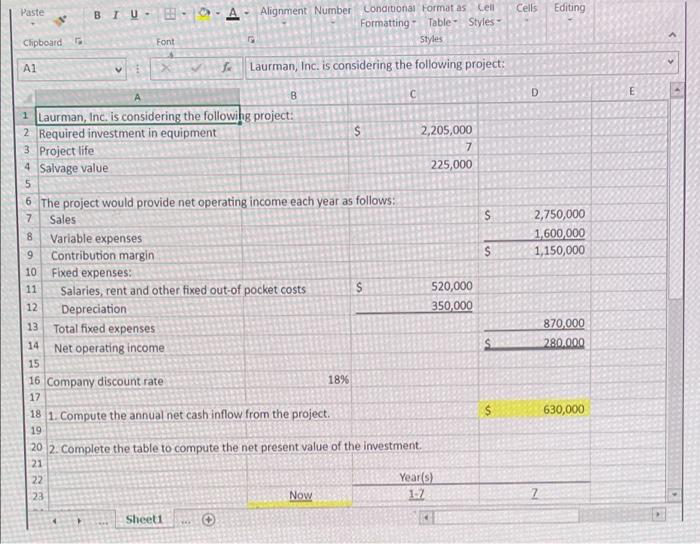The width and height of the screenshot is (700, 544).
Task: Select all cells corner triangle
Action: tap(28, 97)
